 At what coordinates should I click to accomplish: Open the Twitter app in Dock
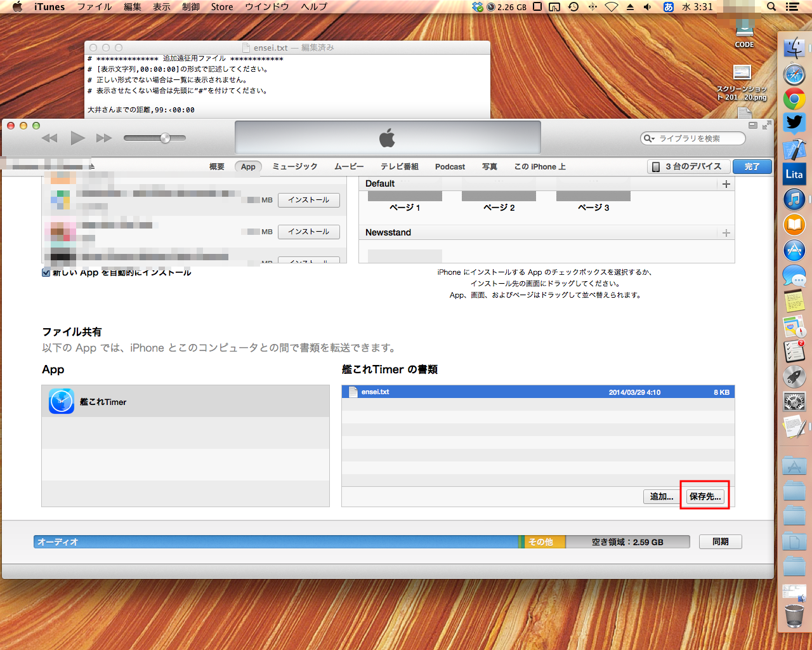pyautogui.click(x=794, y=123)
